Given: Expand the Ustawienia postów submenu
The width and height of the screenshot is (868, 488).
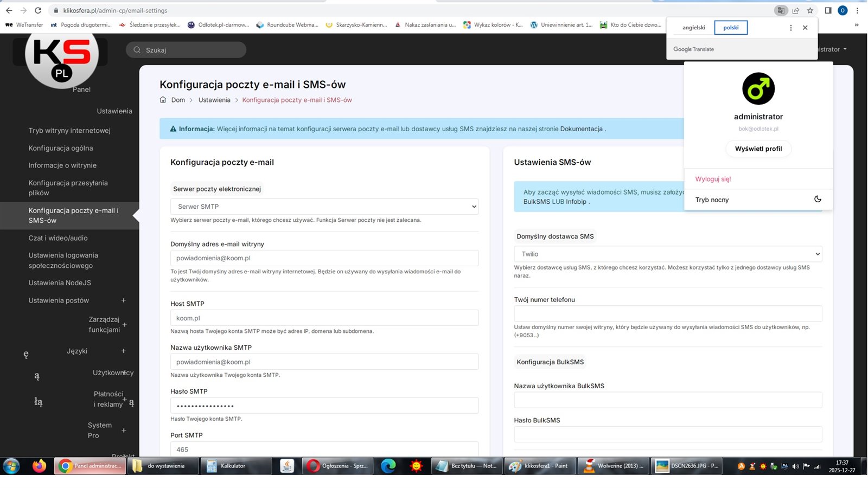Looking at the screenshot, I should (x=123, y=300).
